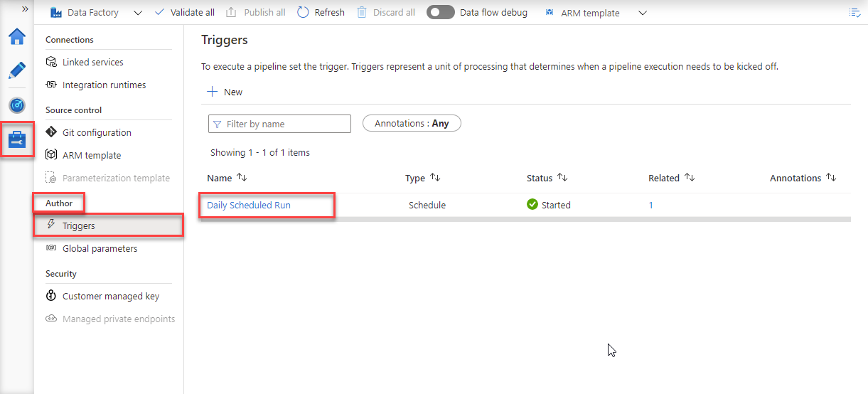This screenshot has width=868, height=394.
Task: Expand the left navigation chevrons
Action: point(25,9)
